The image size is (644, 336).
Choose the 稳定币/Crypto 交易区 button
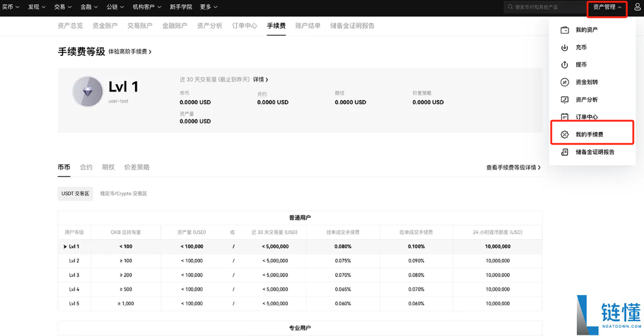pyautogui.click(x=123, y=193)
